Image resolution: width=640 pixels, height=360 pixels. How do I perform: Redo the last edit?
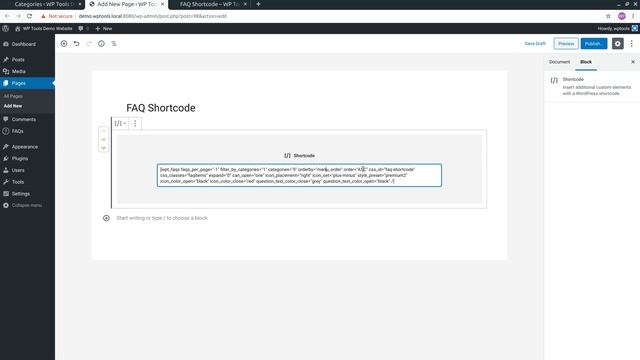click(89, 44)
